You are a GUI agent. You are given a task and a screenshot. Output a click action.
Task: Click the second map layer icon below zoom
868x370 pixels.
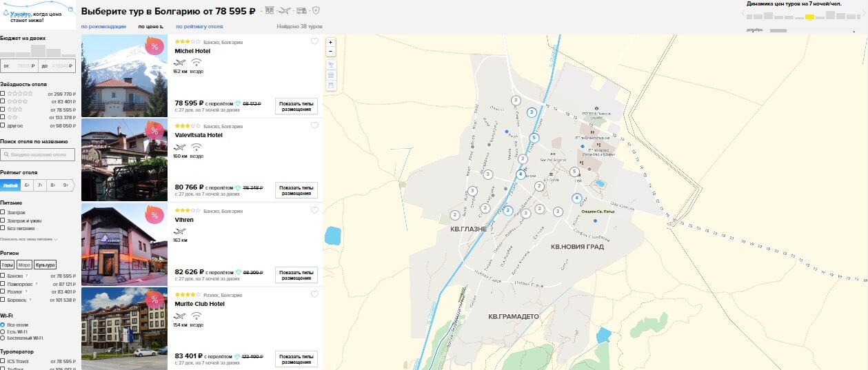(331, 75)
